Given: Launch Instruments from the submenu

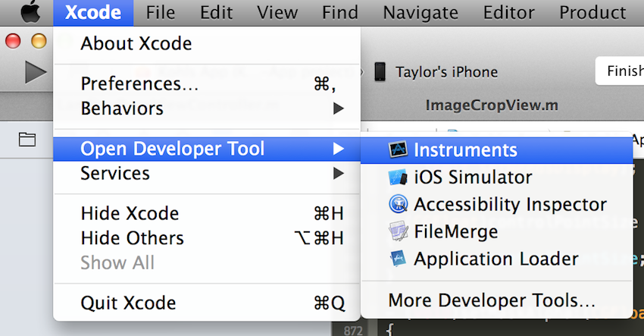Looking at the screenshot, I should click(x=496, y=149).
